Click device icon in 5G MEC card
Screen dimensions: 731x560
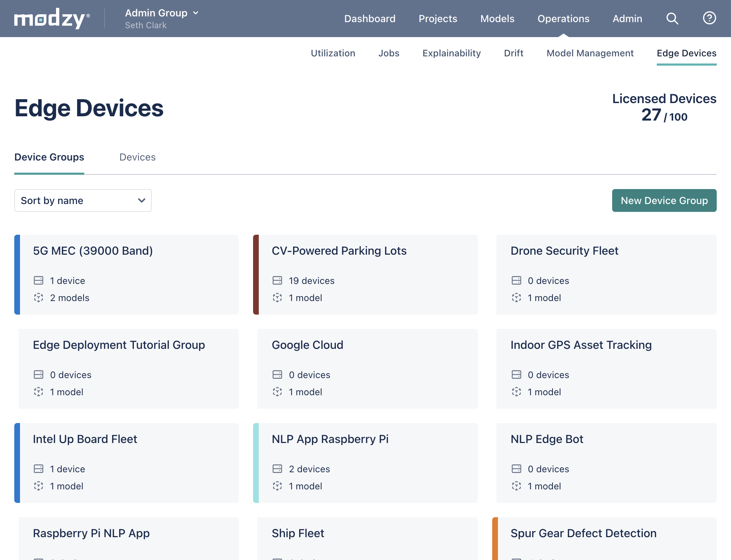[x=39, y=280]
